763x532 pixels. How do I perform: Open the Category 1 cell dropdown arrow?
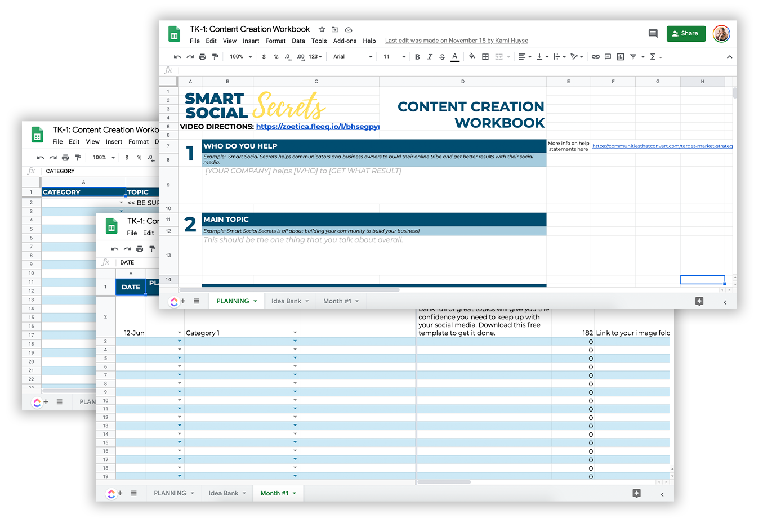295,333
